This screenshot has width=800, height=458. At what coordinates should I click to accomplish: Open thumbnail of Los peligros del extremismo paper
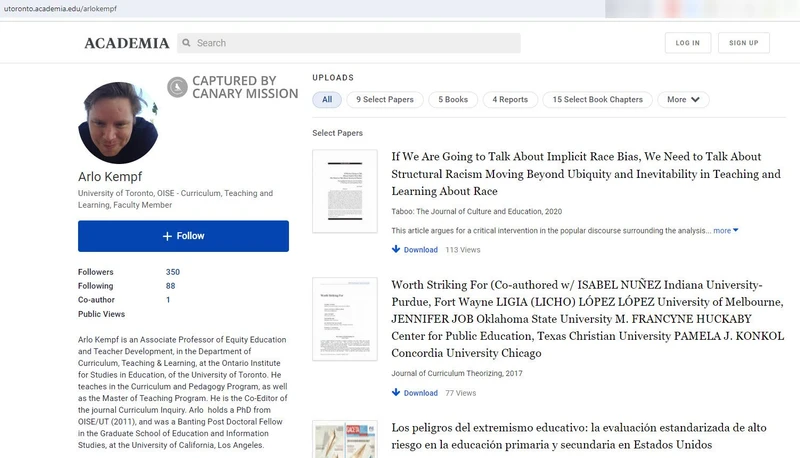[345, 439]
